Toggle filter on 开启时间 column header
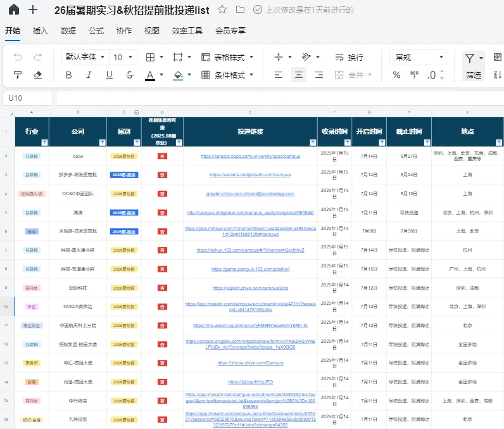The image size is (504, 429). point(382,143)
